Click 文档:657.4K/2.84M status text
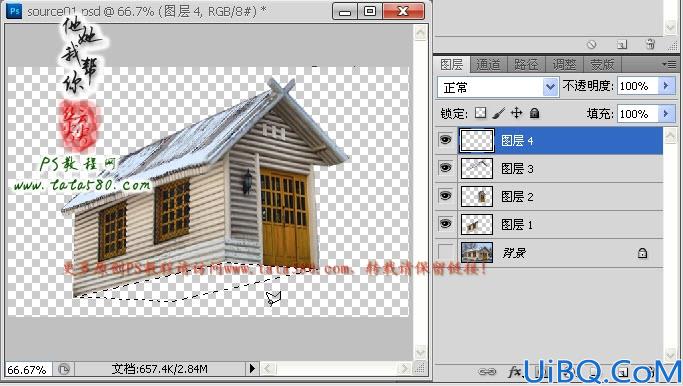The width and height of the screenshot is (683, 386). pos(159,369)
